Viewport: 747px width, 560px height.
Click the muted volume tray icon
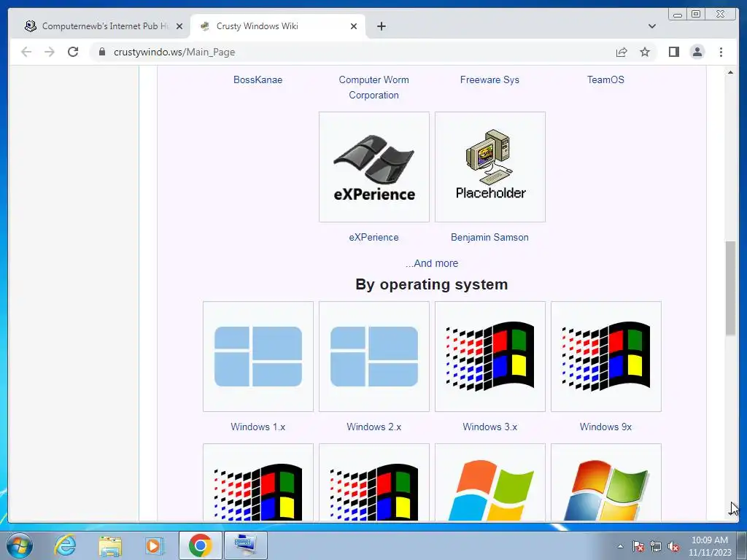pos(673,547)
